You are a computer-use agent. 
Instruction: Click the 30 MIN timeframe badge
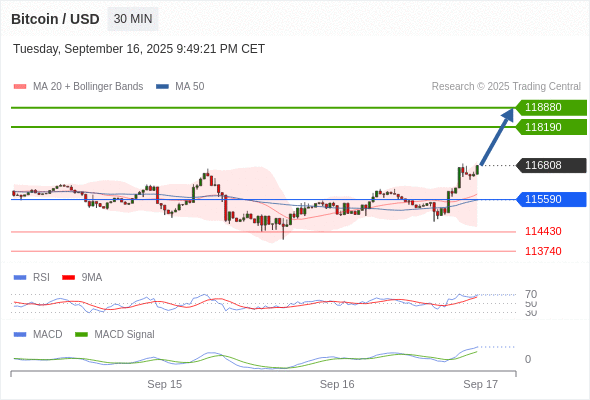[133, 19]
